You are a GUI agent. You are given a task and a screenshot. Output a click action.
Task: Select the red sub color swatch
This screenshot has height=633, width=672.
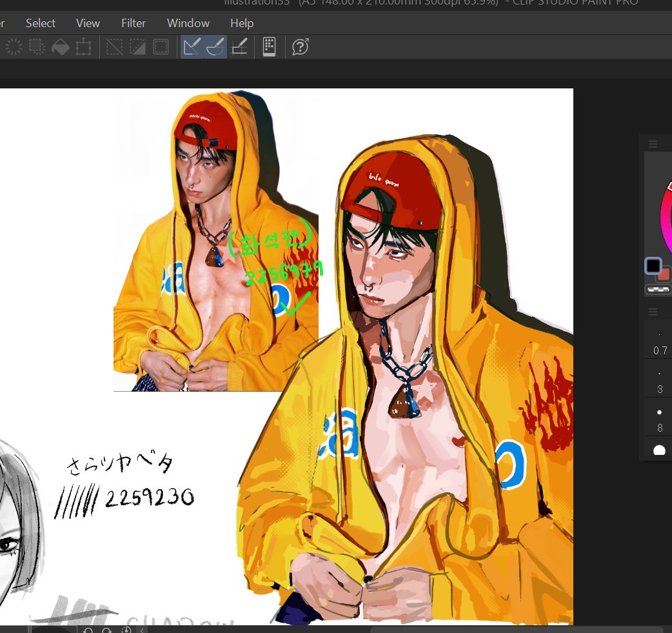665,274
